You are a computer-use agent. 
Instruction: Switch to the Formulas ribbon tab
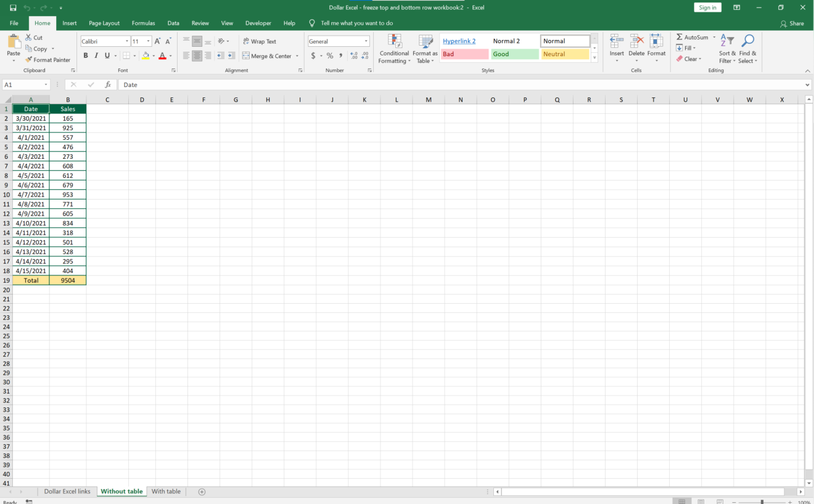tap(143, 23)
